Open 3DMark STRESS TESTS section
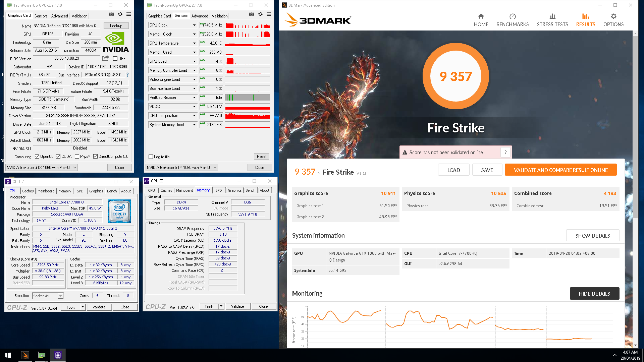The width and height of the screenshot is (644, 362). coord(552,20)
